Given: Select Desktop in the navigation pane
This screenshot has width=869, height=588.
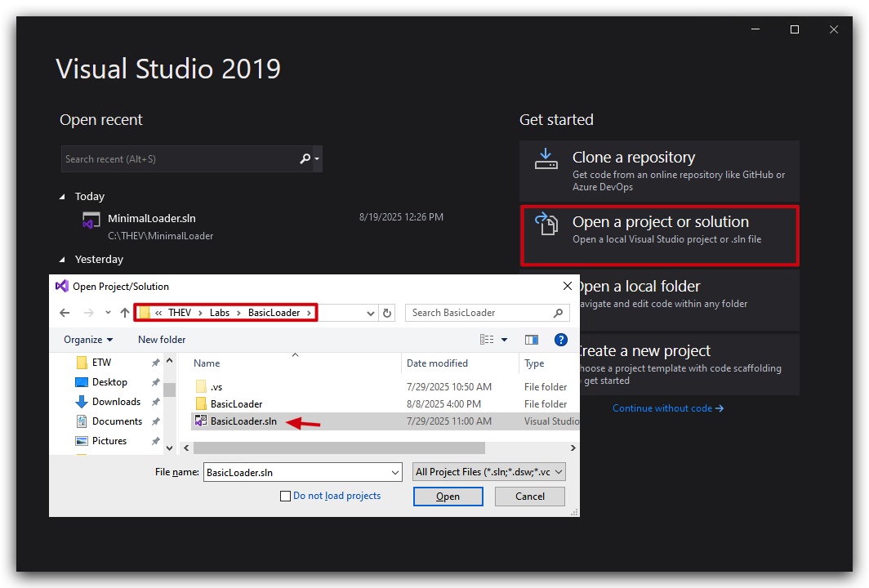Looking at the screenshot, I should point(109,382).
